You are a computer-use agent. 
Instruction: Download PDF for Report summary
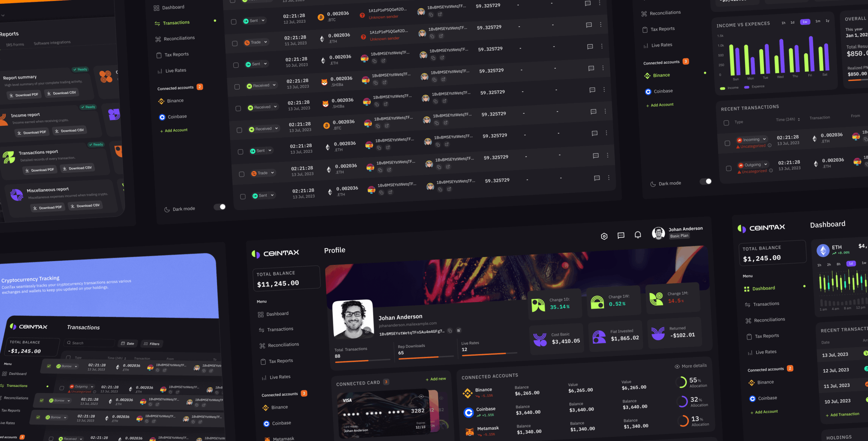pyautogui.click(x=24, y=95)
